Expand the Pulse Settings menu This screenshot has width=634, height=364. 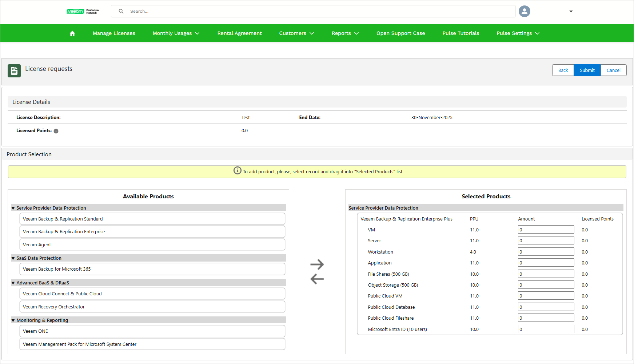click(x=518, y=33)
